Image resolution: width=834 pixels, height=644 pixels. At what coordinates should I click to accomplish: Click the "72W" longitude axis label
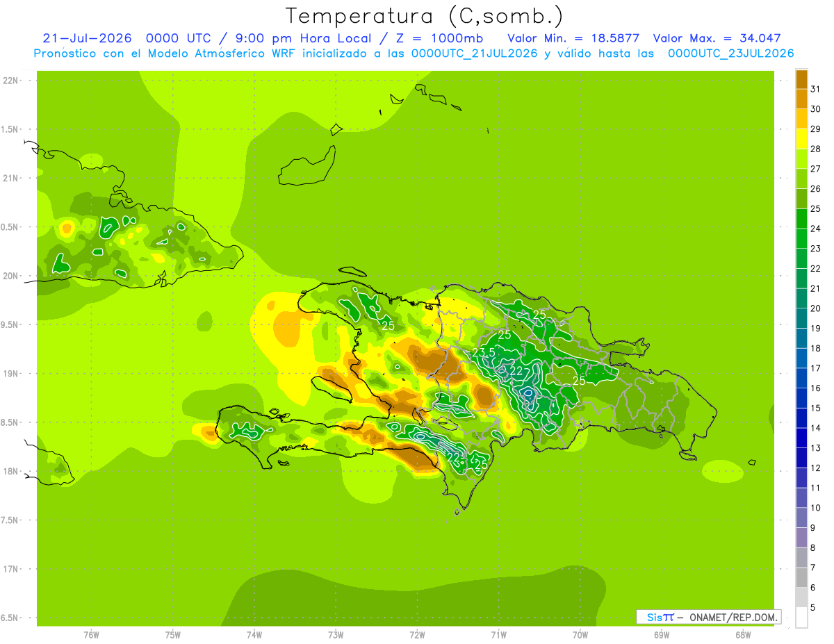coord(417,634)
